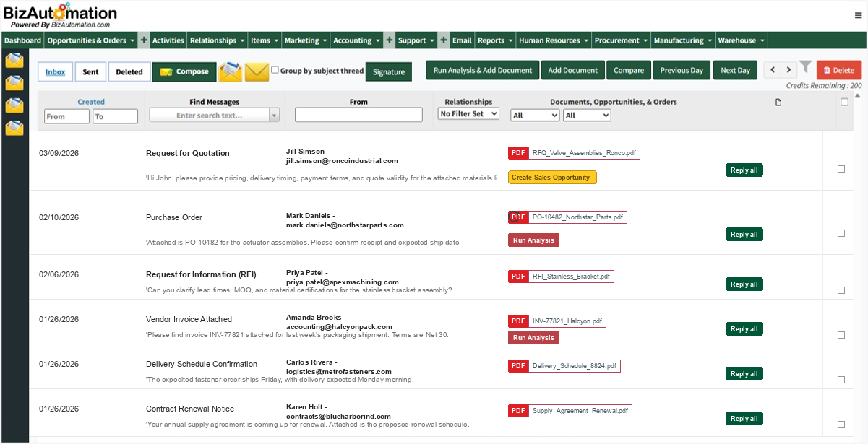Expand the Opportunities & Orders menu

pyautogui.click(x=91, y=40)
